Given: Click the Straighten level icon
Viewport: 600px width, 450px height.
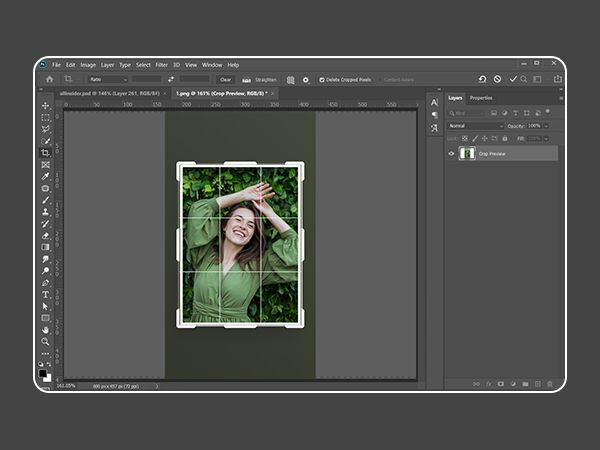Looking at the screenshot, I should (x=246, y=80).
